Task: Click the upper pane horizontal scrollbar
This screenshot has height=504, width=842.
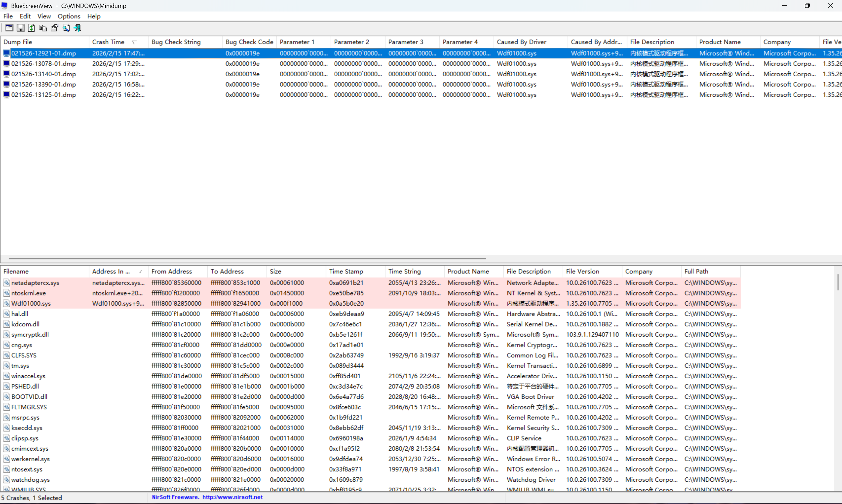Action: coord(247,259)
